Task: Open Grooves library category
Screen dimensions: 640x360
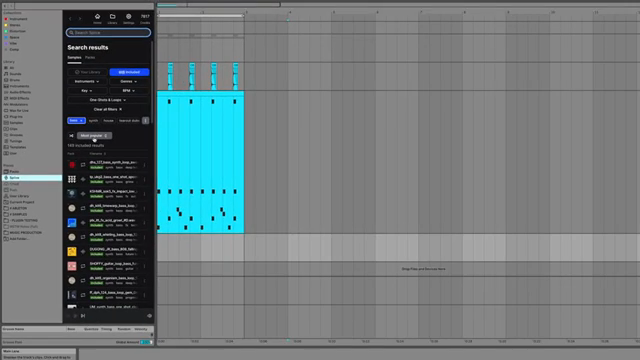Action: (x=16, y=135)
